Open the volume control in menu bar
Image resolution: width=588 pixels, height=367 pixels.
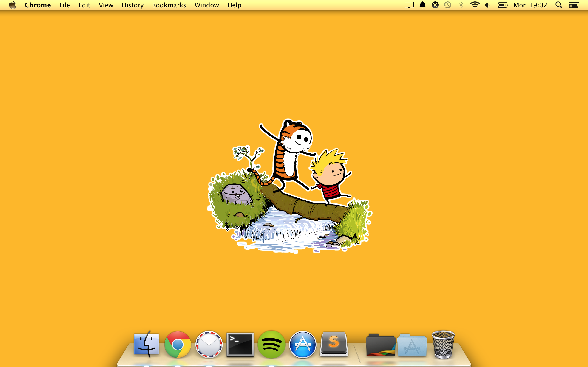point(487,5)
